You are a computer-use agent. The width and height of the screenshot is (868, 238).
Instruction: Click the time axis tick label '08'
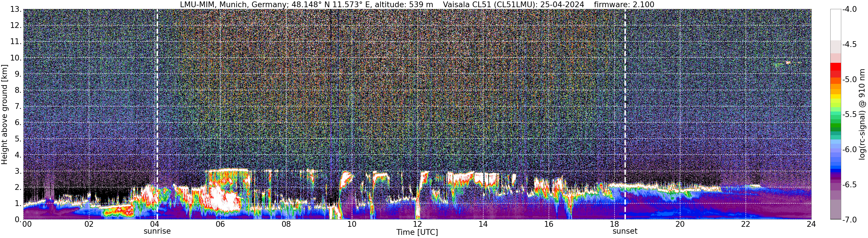(x=286, y=224)
